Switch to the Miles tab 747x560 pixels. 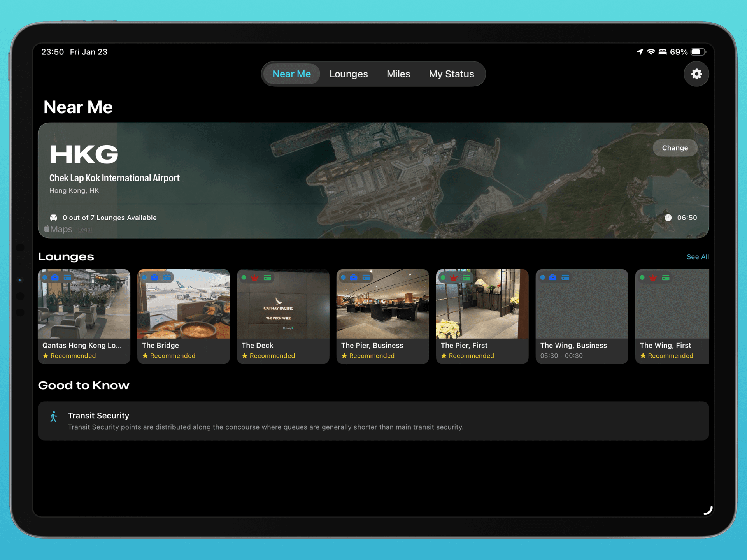(398, 74)
